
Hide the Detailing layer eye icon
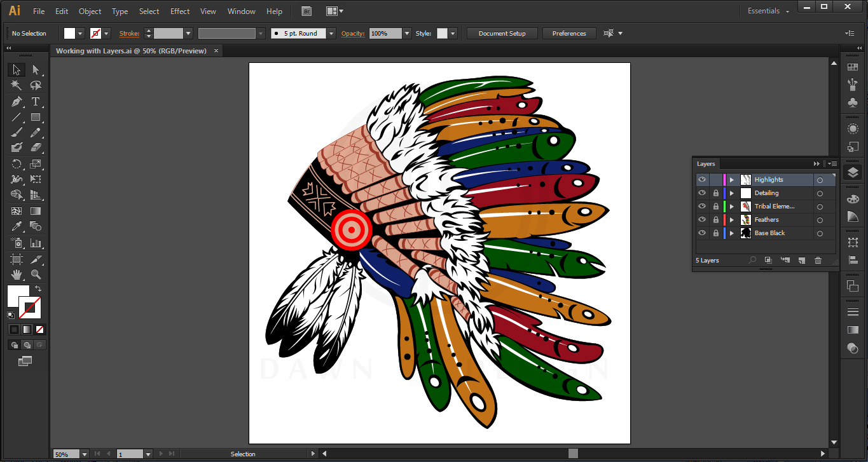point(702,193)
